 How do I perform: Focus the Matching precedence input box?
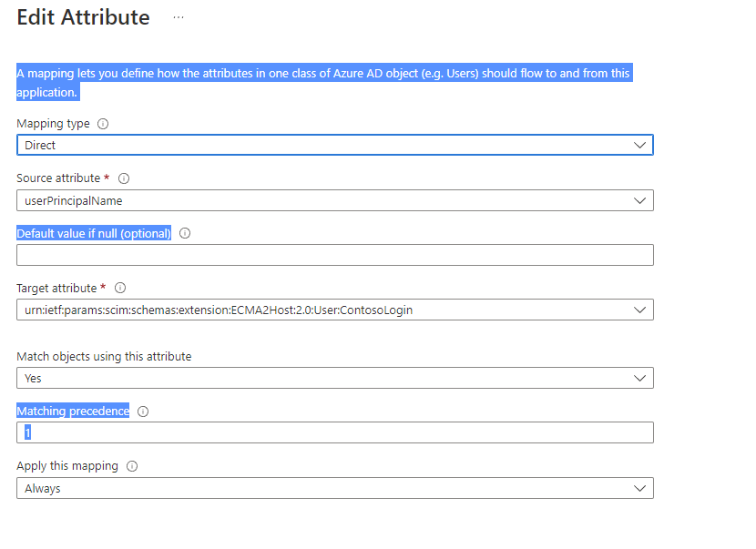334,432
